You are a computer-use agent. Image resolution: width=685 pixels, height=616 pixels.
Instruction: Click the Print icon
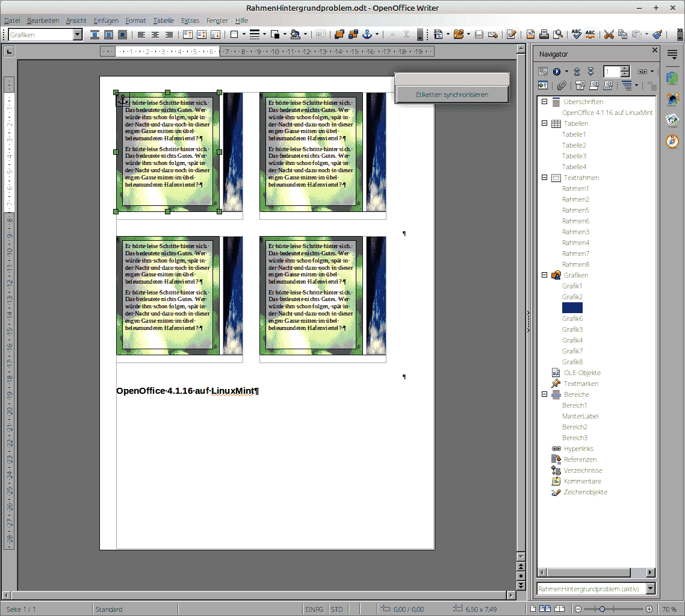click(x=544, y=34)
